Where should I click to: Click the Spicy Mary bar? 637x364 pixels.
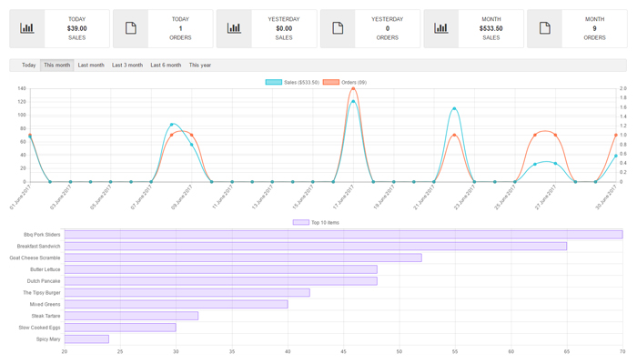[x=86, y=339]
